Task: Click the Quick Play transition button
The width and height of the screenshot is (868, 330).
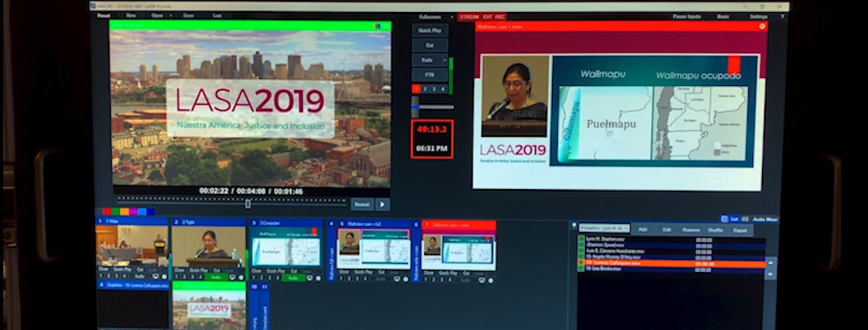Action: click(430, 31)
